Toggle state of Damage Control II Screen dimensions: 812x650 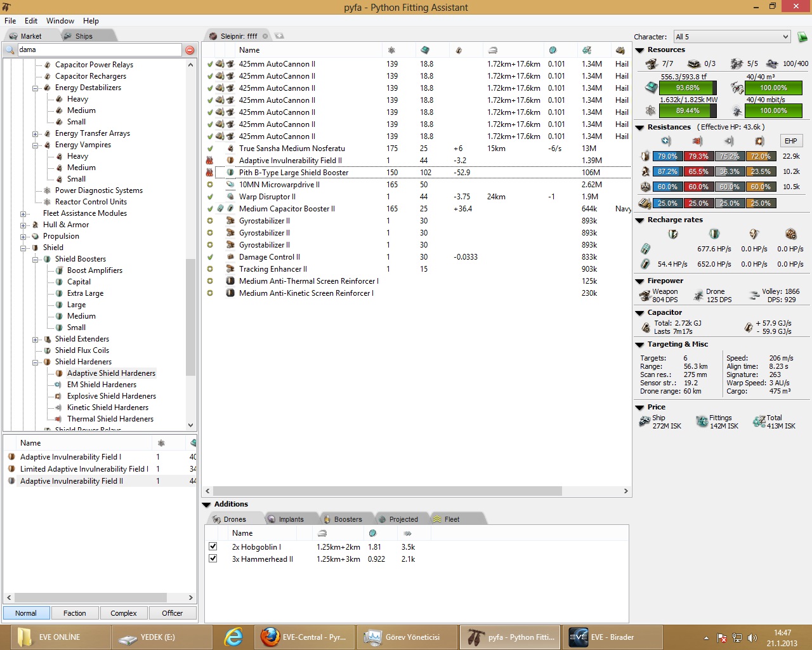coord(209,257)
